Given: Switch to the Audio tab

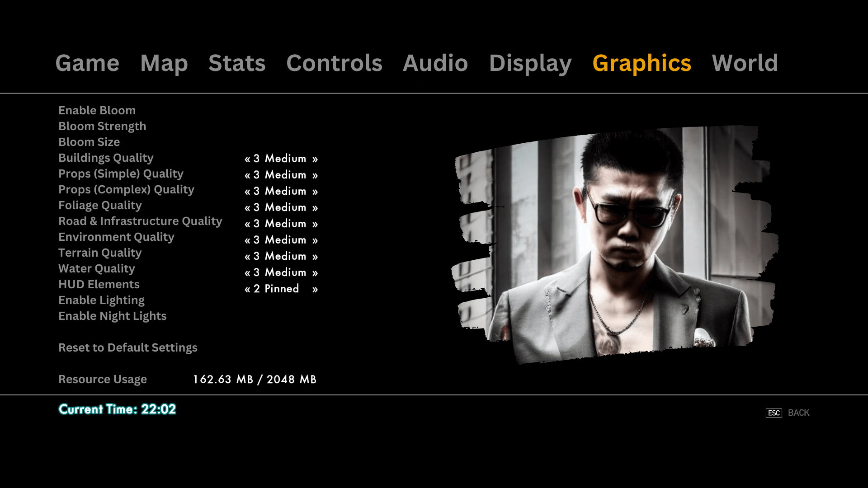Looking at the screenshot, I should coord(435,63).
